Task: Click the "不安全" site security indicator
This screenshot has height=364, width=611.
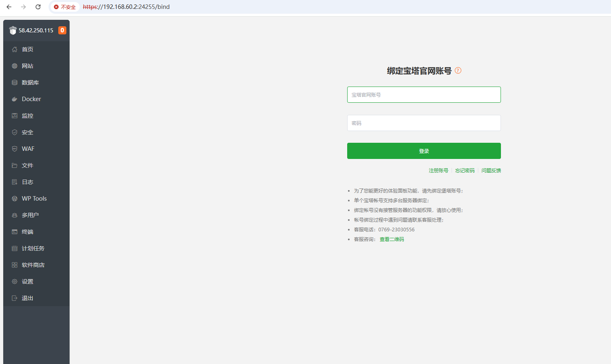Action: point(65,7)
